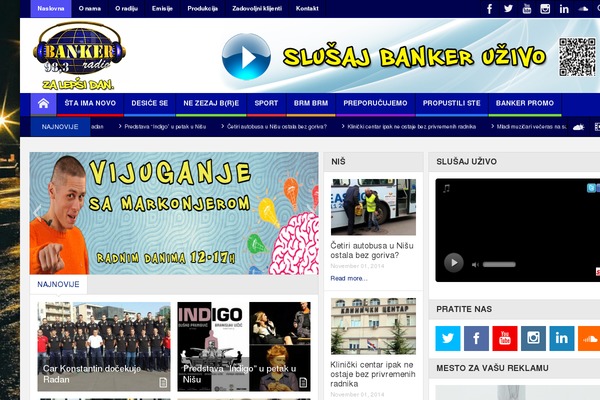Open the BANKER PROMO section
The height and width of the screenshot is (400, 600).
click(525, 103)
